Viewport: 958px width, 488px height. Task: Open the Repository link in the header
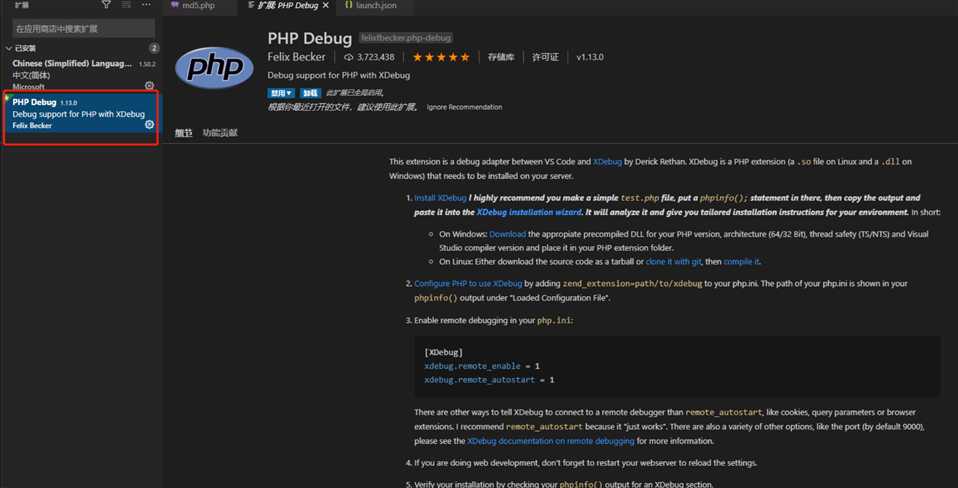click(501, 57)
